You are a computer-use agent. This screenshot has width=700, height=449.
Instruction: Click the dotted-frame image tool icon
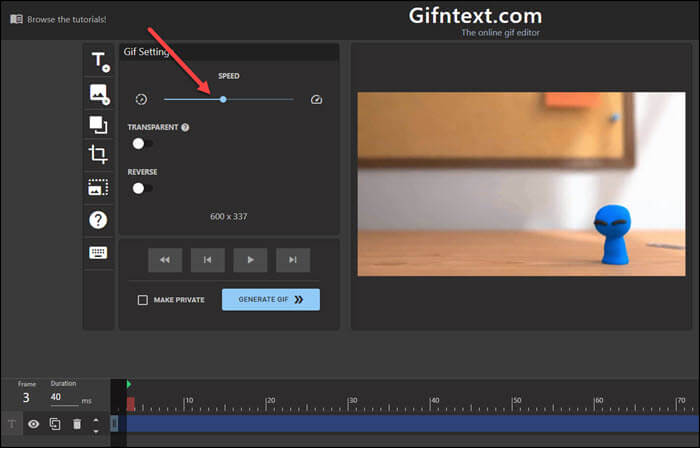pyautogui.click(x=98, y=187)
